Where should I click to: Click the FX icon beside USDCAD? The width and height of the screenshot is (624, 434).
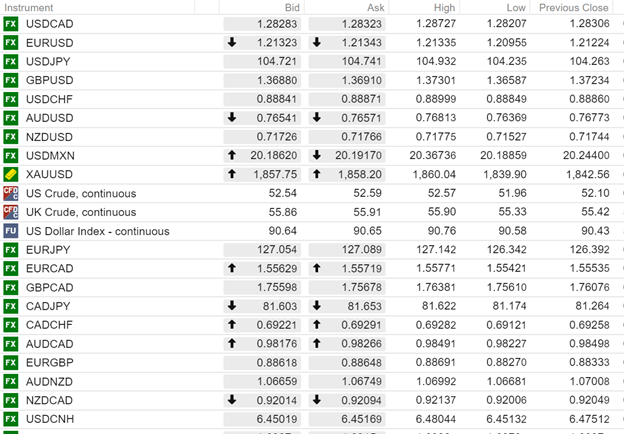[11, 25]
